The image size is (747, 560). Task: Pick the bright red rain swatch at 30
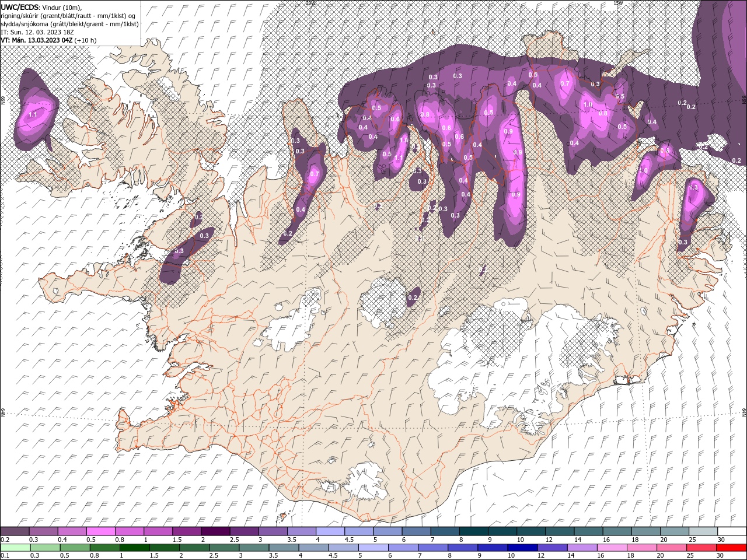731,548
